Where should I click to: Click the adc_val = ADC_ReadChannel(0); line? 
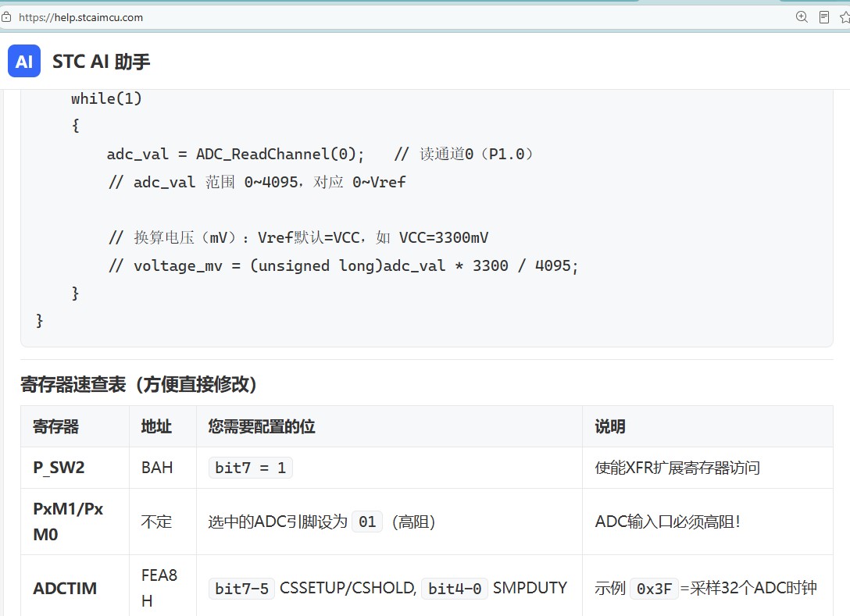pyautogui.click(x=235, y=155)
